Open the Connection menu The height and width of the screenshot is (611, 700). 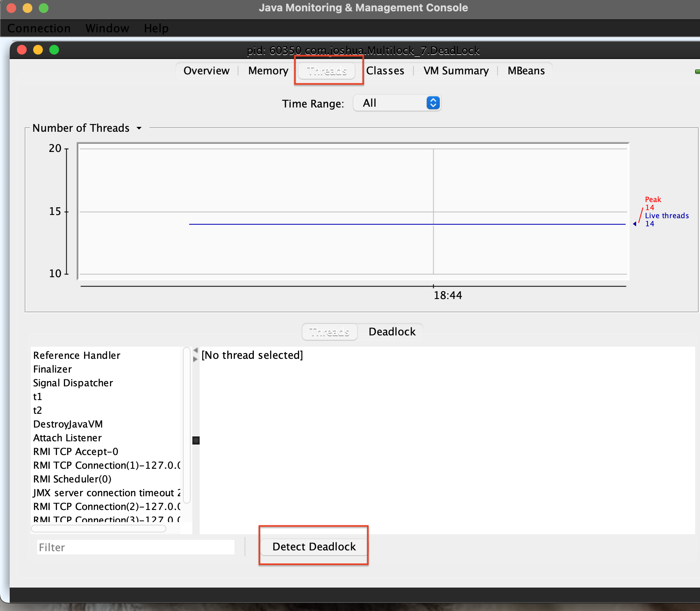[39, 28]
